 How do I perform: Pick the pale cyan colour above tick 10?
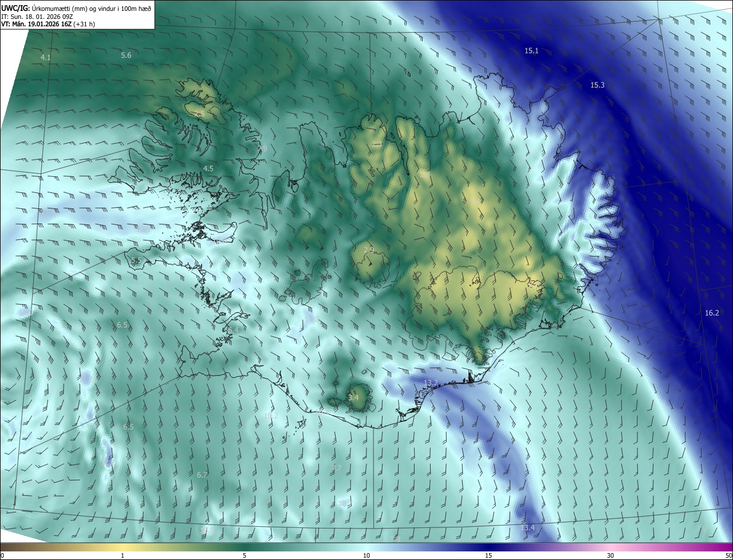[366, 547]
